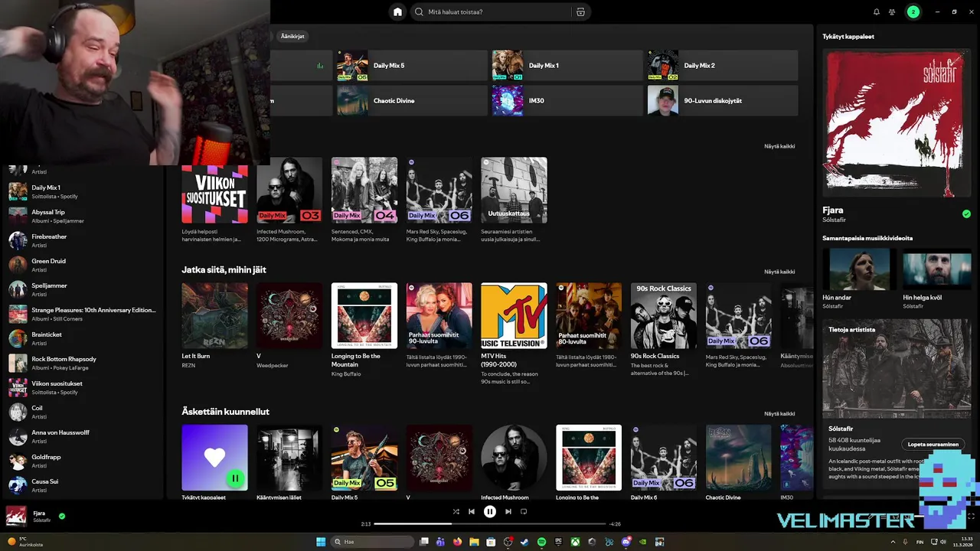Pause using green button on Tykätyt kappaleet tile
Viewport: 980px width, 551px height.
235,478
